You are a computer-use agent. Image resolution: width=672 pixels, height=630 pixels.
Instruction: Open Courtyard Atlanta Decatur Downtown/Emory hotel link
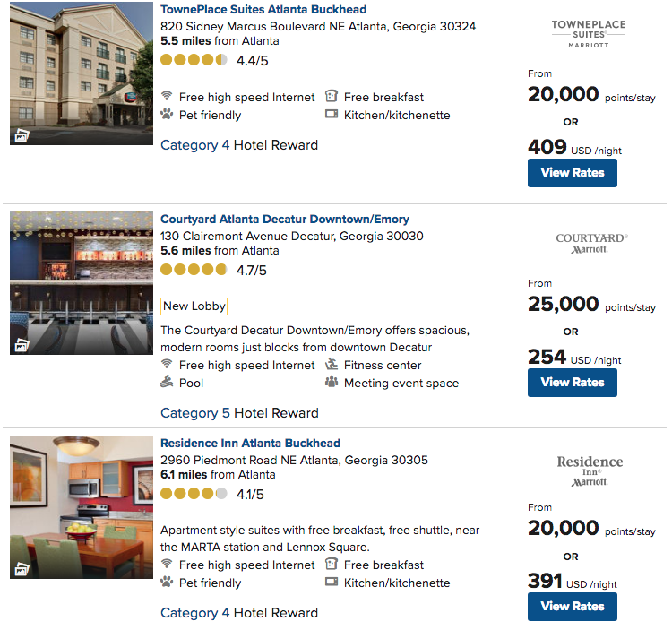pos(284,220)
